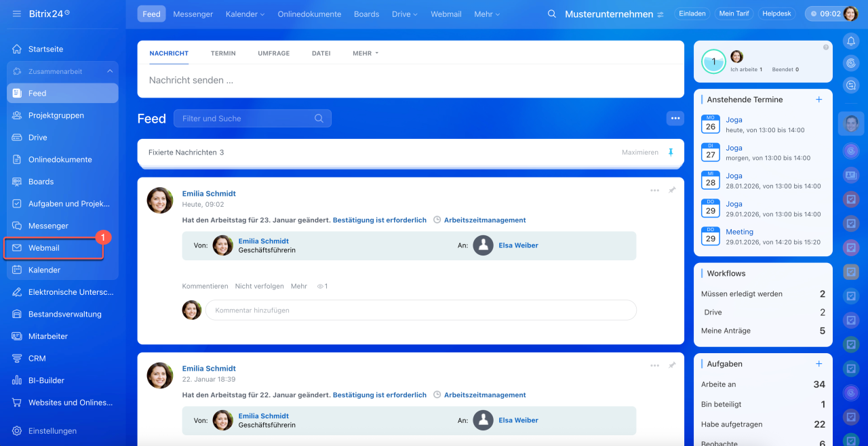Click the hamburger menu icon beside Bitrix24
This screenshot has width=868, height=446.
17,14
